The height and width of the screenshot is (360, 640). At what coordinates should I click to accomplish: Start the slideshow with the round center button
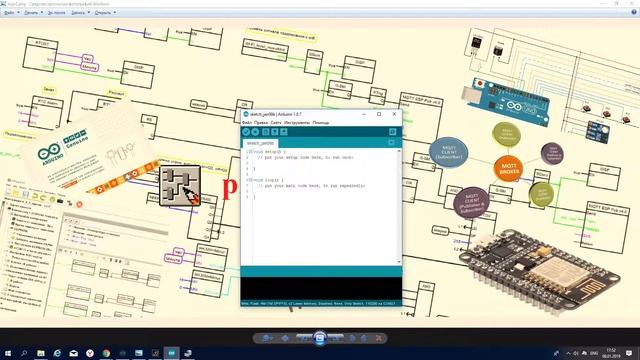(x=320, y=338)
